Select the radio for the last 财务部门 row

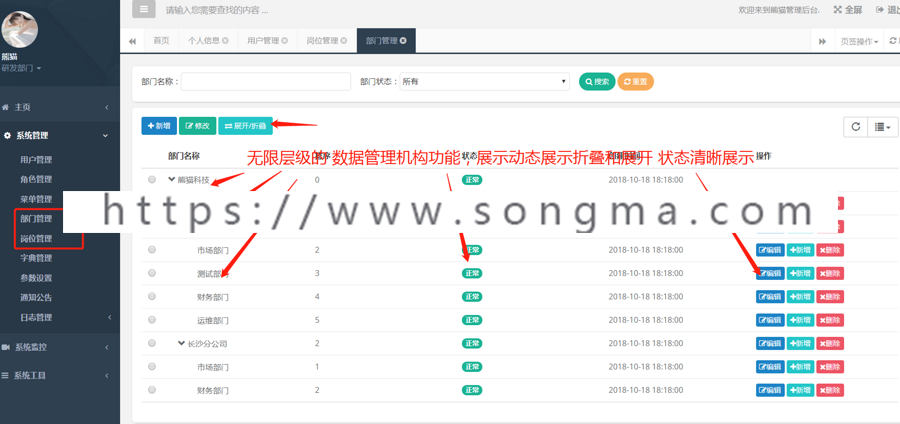pyautogui.click(x=152, y=390)
